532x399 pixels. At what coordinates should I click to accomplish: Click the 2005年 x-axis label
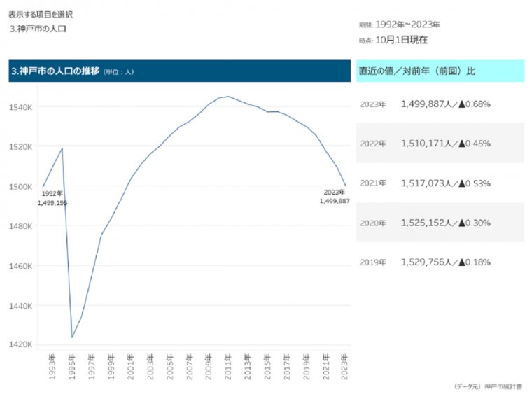click(x=169, y=367)
